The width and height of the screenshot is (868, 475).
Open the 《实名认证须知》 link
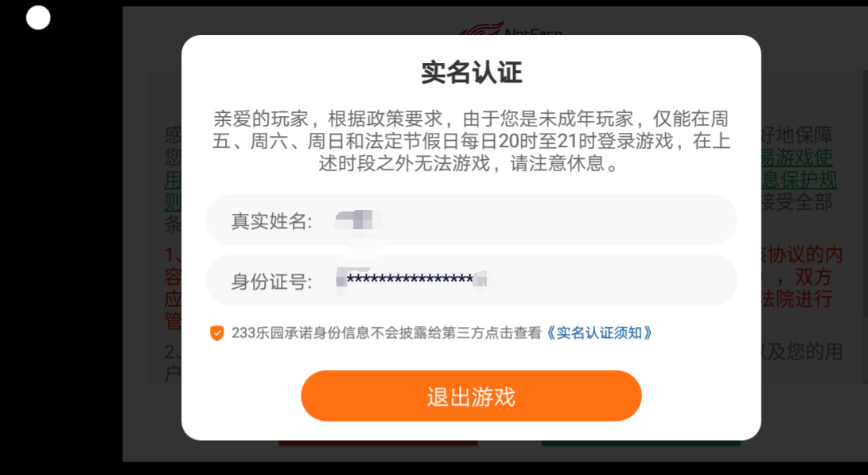[599, 333]
